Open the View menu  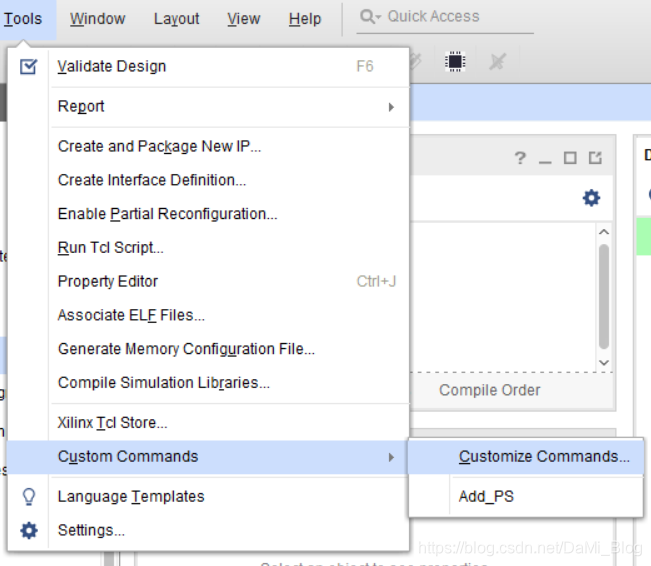[244, 19]
